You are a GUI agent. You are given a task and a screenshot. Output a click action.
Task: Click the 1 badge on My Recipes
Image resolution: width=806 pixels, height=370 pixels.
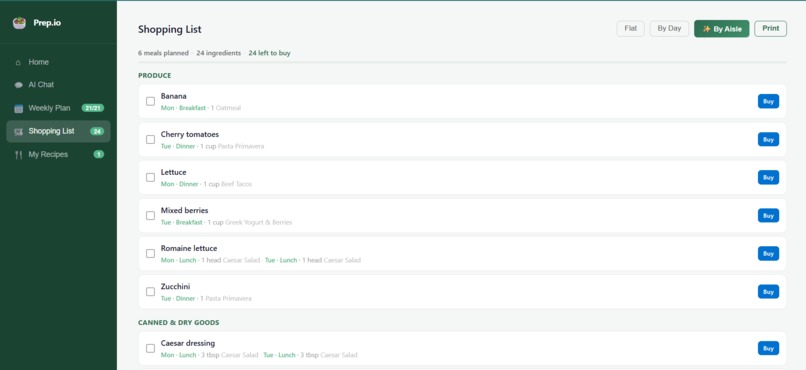pos(98,154)
